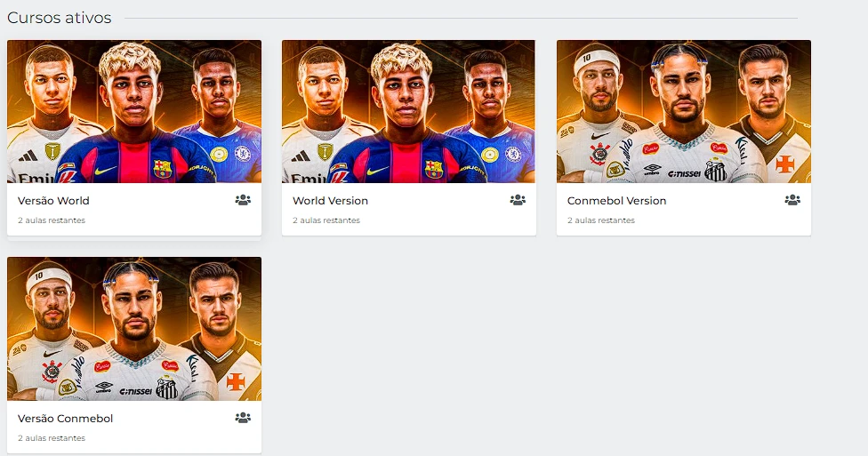Viewport: 868px width, 456px height.
Task: Click the Cursos ativos section heading
Action: pyautogui.click(x=60, y=18)
